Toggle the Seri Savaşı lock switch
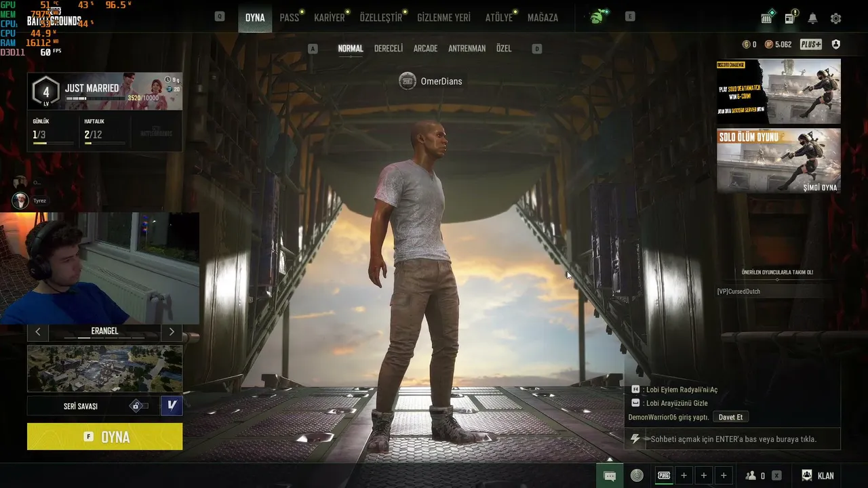 tap(139, 405)
